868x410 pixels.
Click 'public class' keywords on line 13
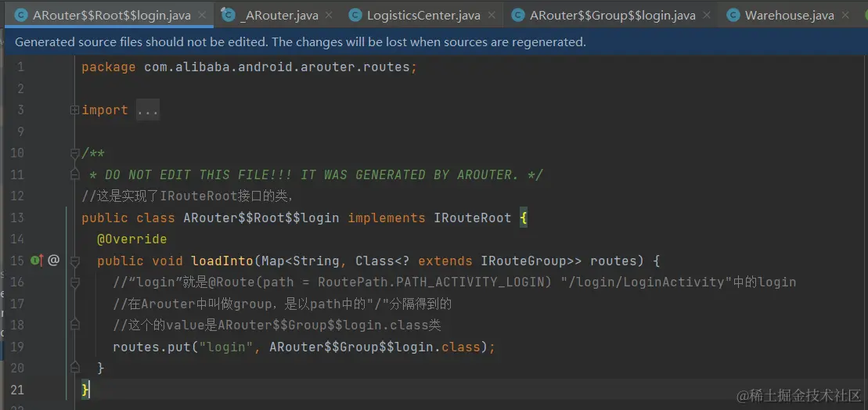[128, 218]
